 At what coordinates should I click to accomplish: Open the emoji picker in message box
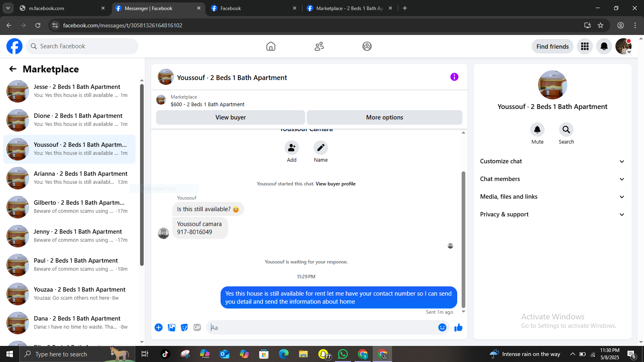[442, 327]
